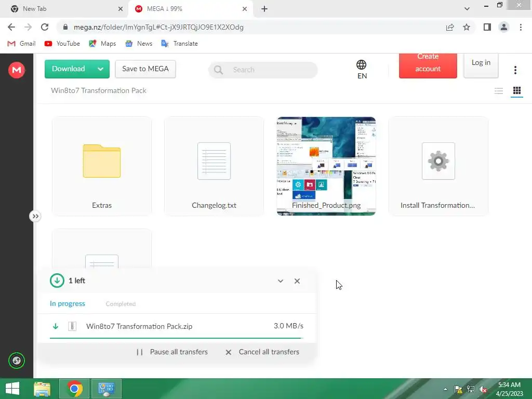Screen dimensions: 532x399
Task: Collapse the transfers panel chevron
Action: [280, 281]
